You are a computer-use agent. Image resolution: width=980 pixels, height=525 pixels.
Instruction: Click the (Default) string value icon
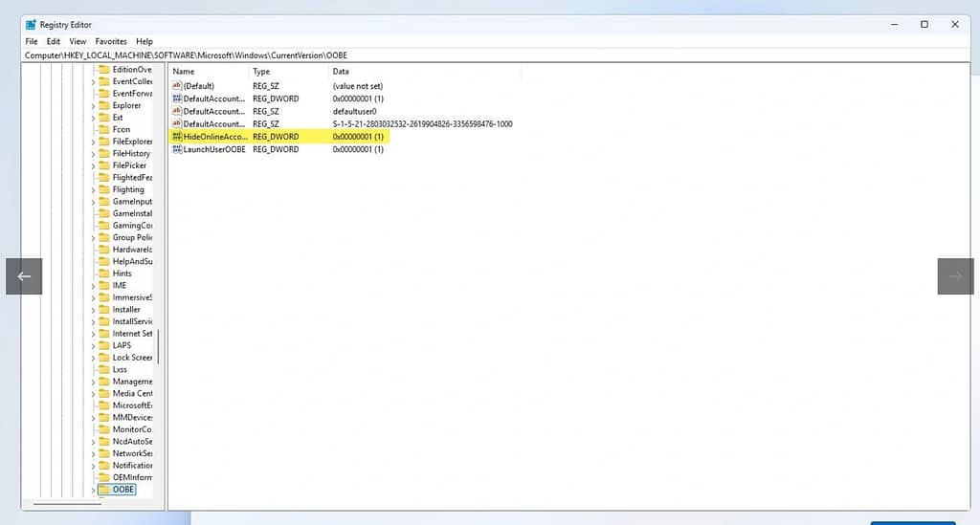pos(177,85)
